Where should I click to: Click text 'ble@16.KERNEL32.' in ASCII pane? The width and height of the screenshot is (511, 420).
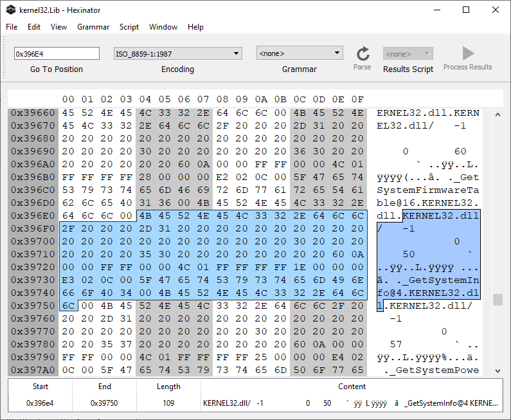pyautogui.click(x=428, y=203)
